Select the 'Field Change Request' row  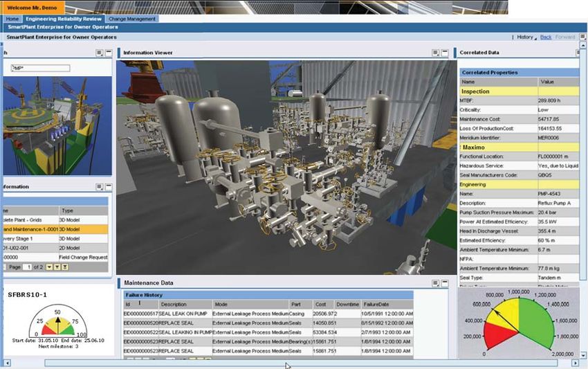(55, 258)
